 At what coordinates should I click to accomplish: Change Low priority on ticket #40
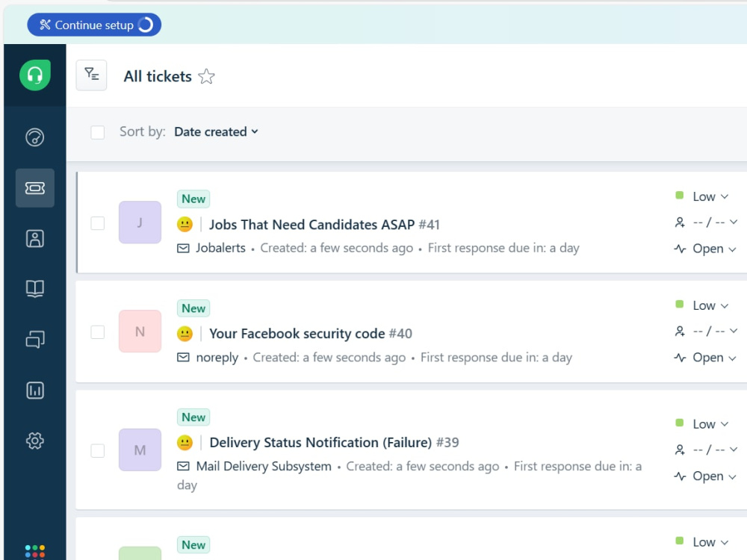710,305
